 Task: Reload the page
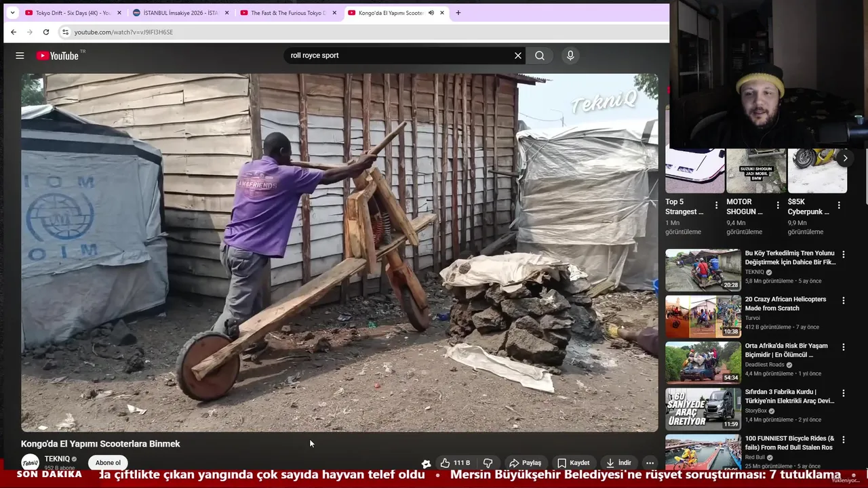tap(45, 32)
